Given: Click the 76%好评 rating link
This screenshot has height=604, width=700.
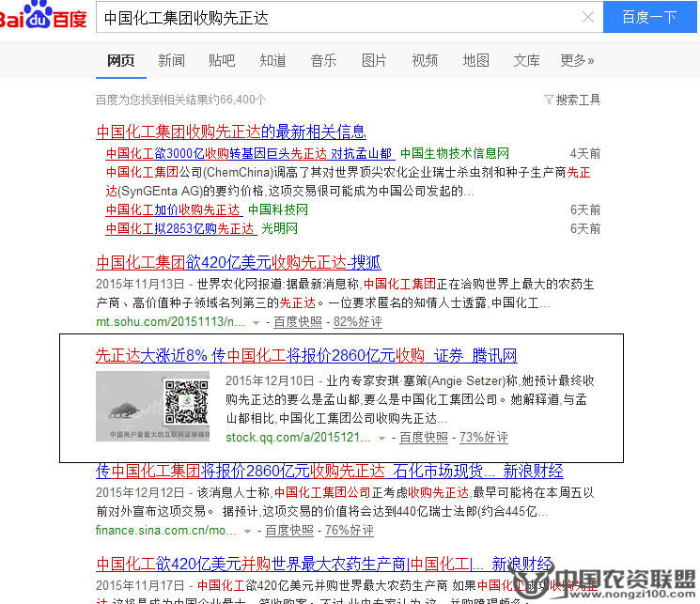Looking at the screenshot, I should coord(350,531).
